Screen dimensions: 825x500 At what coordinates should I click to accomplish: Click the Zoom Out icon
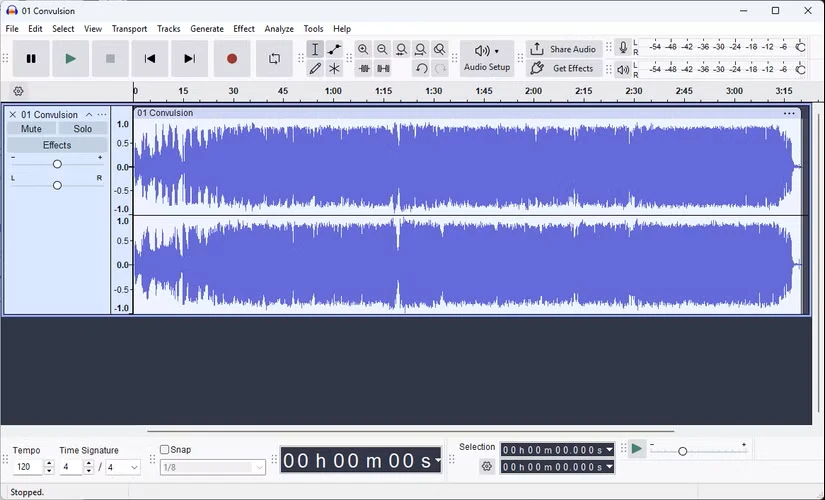[x=382, y=49]
